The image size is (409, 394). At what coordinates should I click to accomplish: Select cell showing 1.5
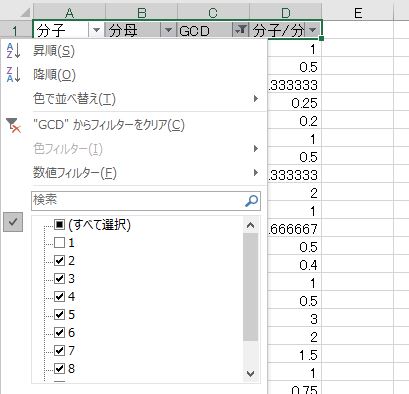[x=294, y=355]
